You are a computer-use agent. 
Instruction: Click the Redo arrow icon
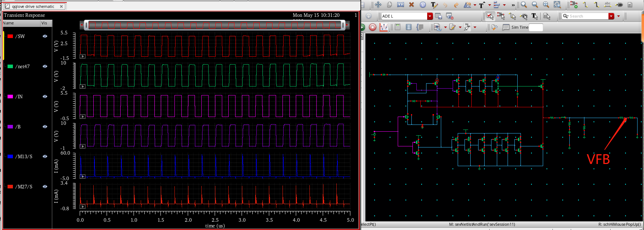tap(456, 5)
